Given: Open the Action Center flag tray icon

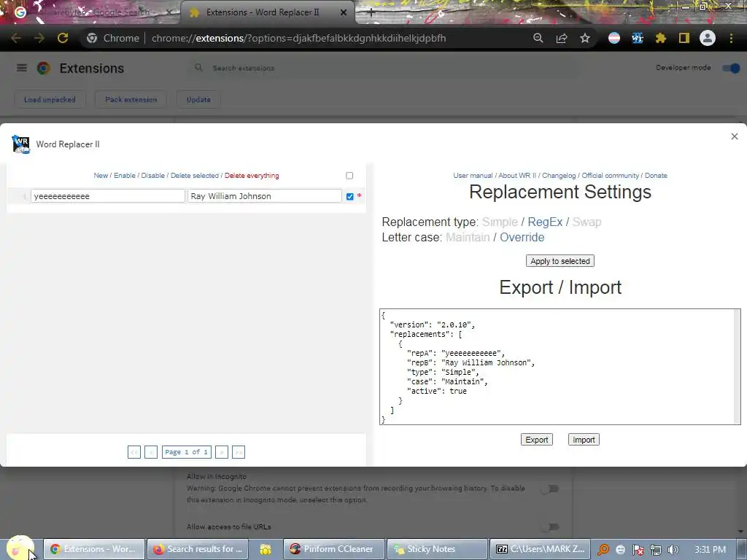Looking at the screenshot, I should tap(638, 550).
